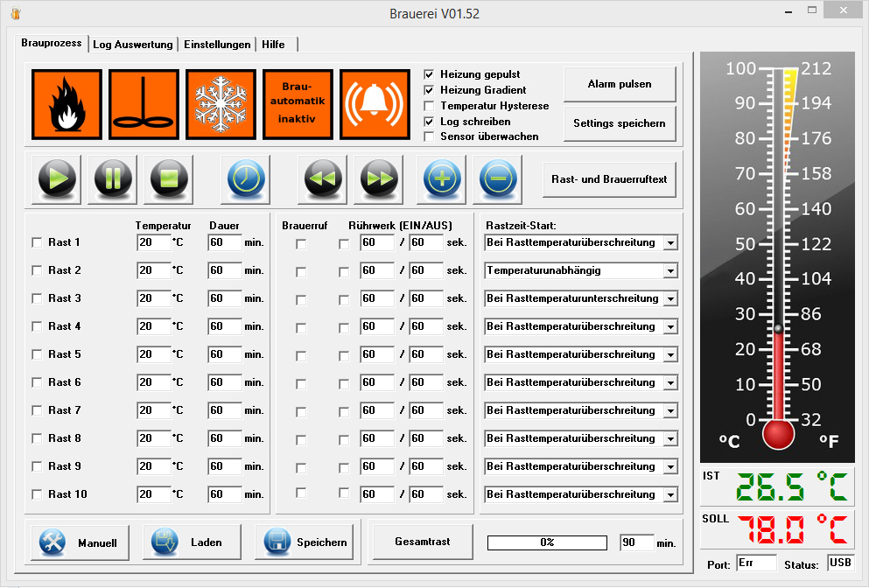Open the Rast 3 Rastzeit-Start dropdown
This screenshot has width=869, height=588.
tap(669, 299)
